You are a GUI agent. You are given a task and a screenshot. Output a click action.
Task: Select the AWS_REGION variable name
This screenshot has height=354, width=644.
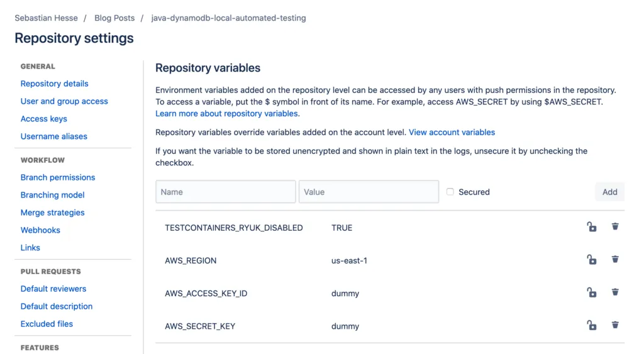191,261
